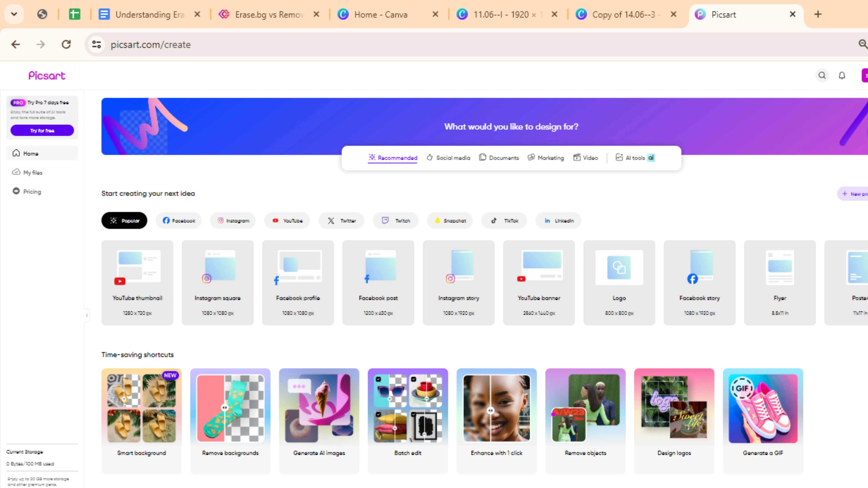The image size is (868, 488).
Task: Open a new browser tab with the plus
Action: 818,14
